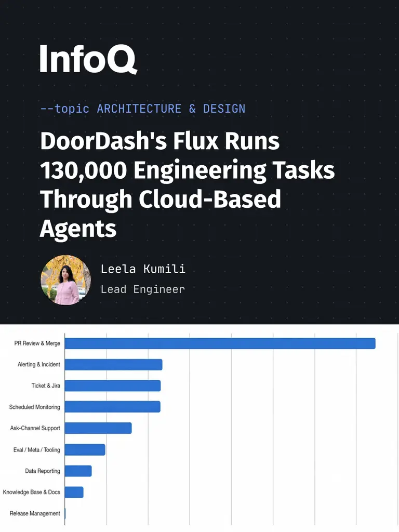Click the Data Reporting bar
The image size is (399, 532).
coord(78,471)
